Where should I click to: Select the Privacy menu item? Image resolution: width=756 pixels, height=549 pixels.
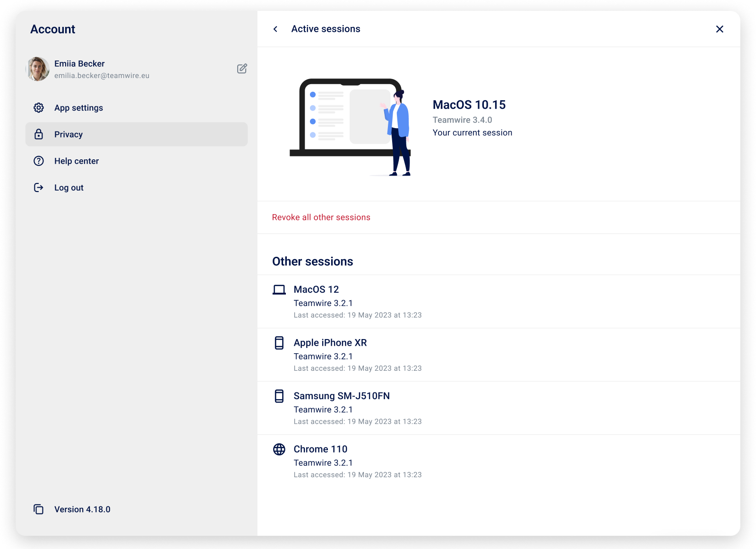137,134
